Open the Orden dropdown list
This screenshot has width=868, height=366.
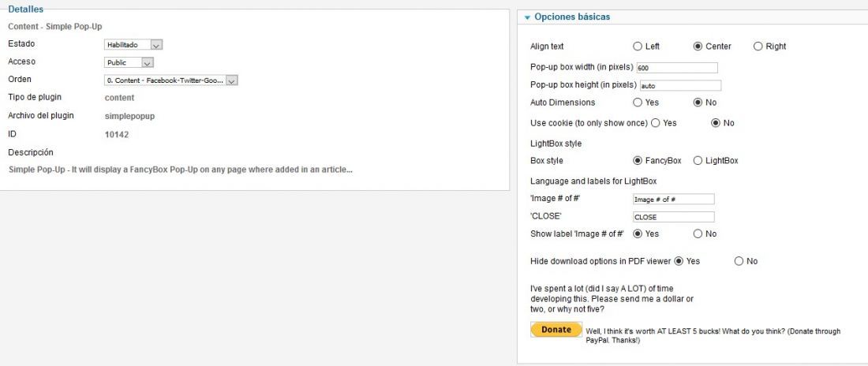171,80
